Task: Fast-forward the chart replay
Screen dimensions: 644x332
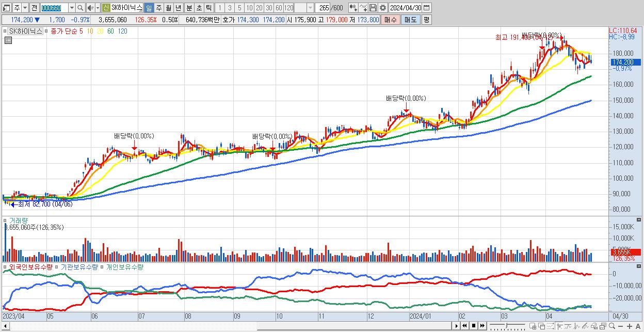Action: pos(482,326)
